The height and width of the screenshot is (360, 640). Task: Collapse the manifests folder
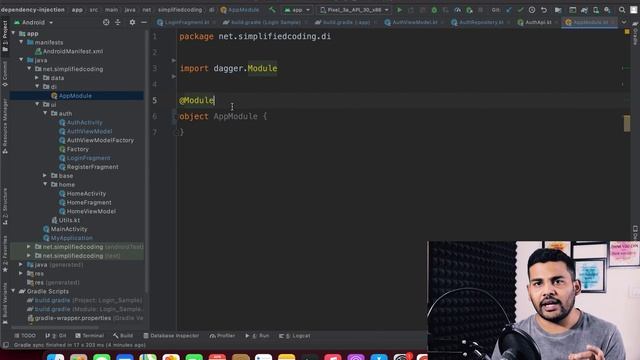click(21, 42)
